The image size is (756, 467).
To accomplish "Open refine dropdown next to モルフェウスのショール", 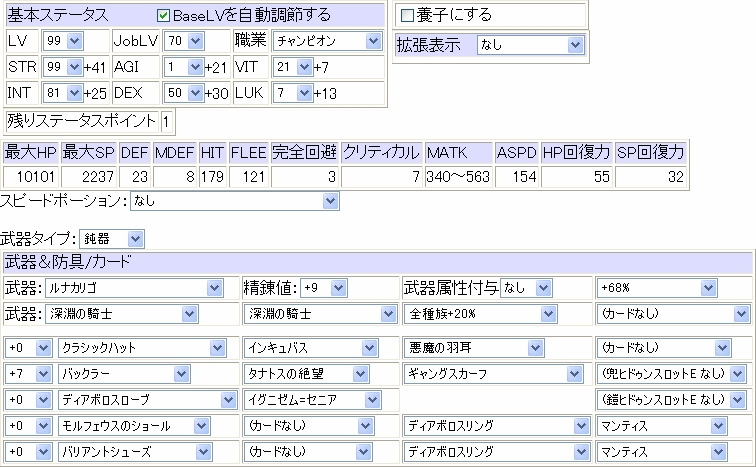I will (28, 426).
